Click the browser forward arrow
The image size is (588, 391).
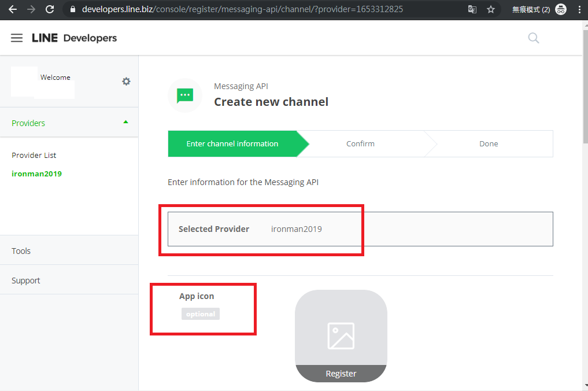pyautogui.click(x=31, y=9)
